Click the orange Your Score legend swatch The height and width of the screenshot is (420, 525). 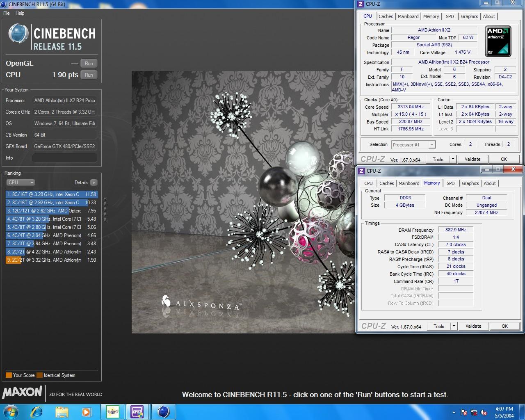tap(9, 375)
